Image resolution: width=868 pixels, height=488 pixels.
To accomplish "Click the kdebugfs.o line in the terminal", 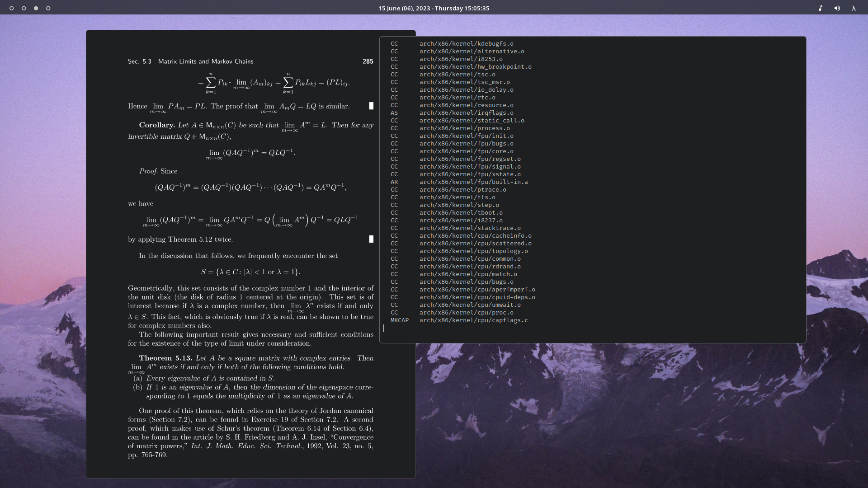I will (x=466, y=44).
